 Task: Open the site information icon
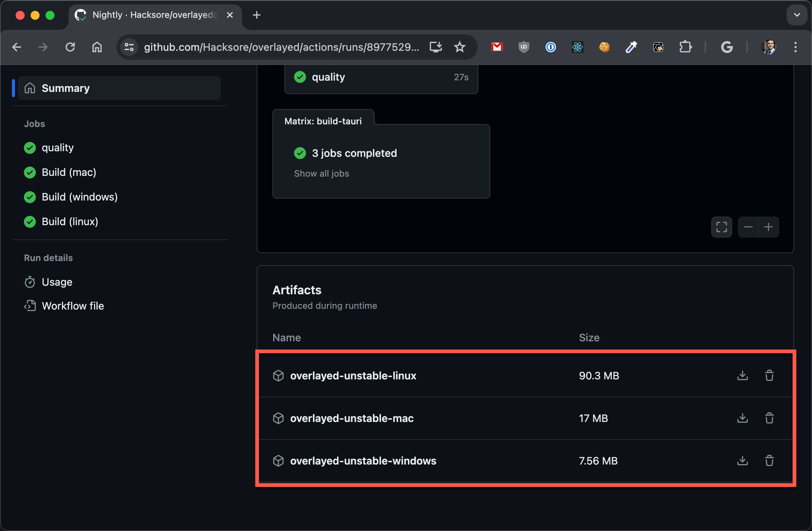(129, 47)
